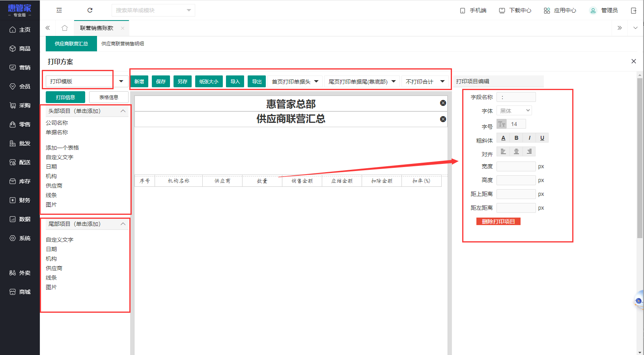The width and height of the screenshot is (644, 355).
Task: Click the 字段名称 field name input
Action: (516, 97)
